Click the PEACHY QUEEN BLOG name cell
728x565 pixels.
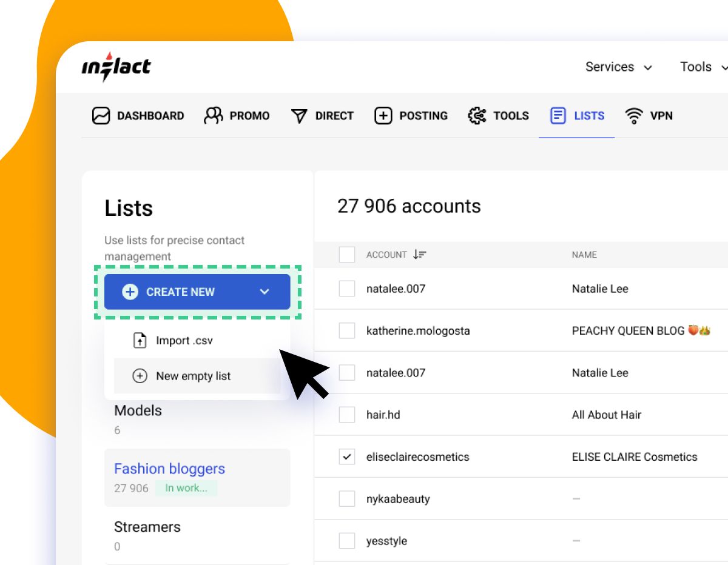pos(641,330)
